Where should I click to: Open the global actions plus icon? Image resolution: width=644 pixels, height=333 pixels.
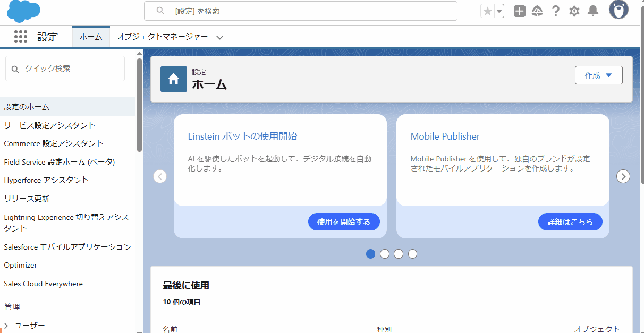click(x=520, y=11)
